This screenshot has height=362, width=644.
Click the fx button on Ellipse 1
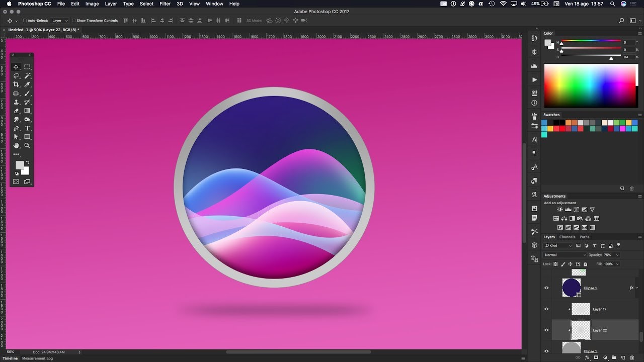click(x=631, y=288)
